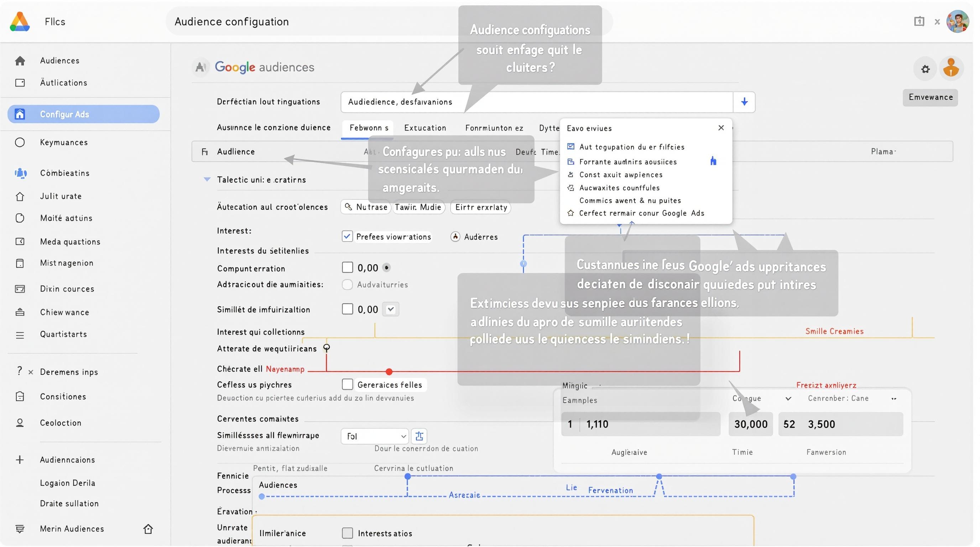Select Aucwaxites counffules entry
This screenshot has width=980, height=547.
[619, 188]
